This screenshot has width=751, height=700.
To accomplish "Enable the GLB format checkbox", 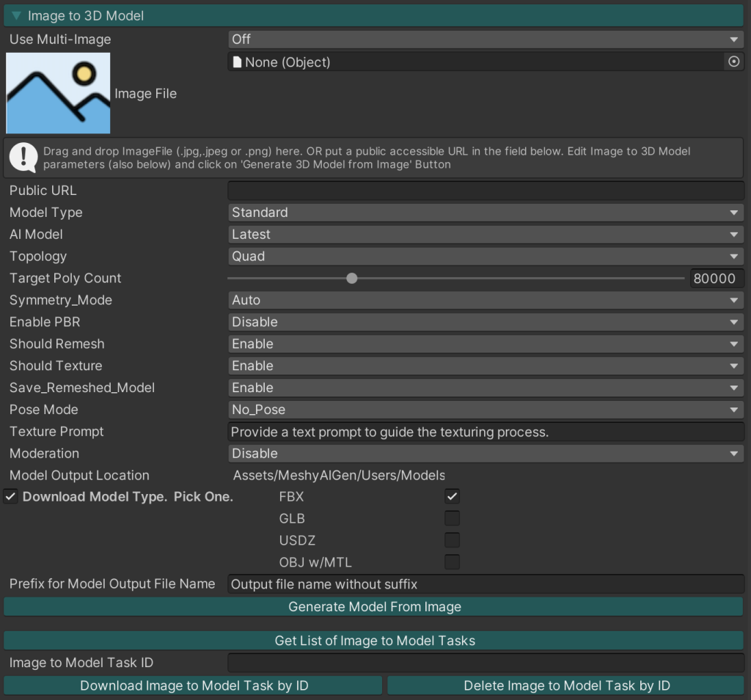I will coord(453,519).
